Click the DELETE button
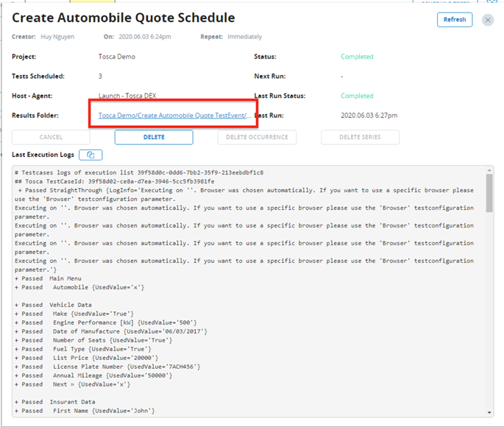Image resolution: width=504 pixels, height=427 pixels. [x=154, y=137]
